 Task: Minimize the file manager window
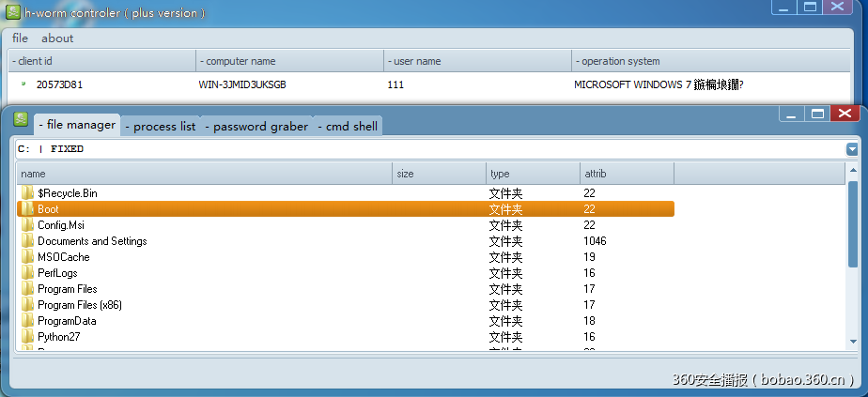tap(792, 114)
